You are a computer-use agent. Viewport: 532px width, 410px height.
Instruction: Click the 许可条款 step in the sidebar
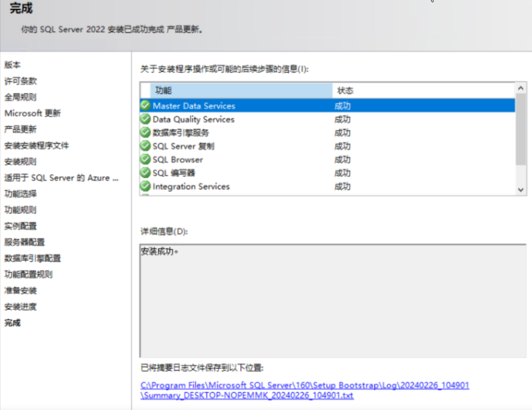(20, 81)
